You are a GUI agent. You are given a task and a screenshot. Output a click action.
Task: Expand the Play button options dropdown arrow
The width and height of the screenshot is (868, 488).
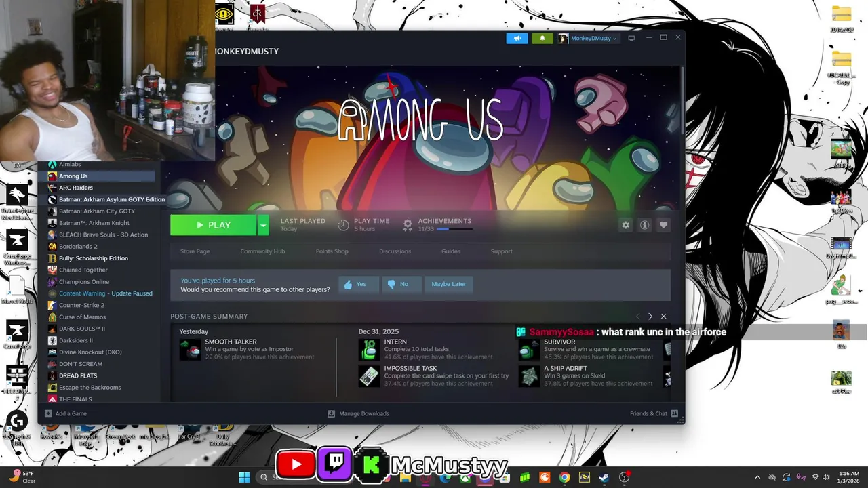point(263,225)
